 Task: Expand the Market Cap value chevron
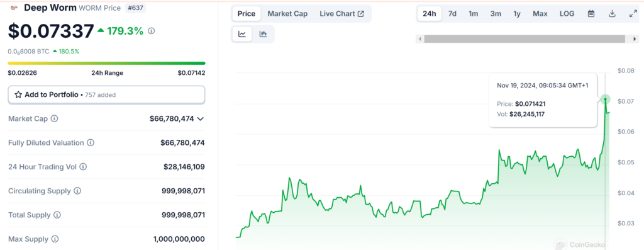point(201,119)
